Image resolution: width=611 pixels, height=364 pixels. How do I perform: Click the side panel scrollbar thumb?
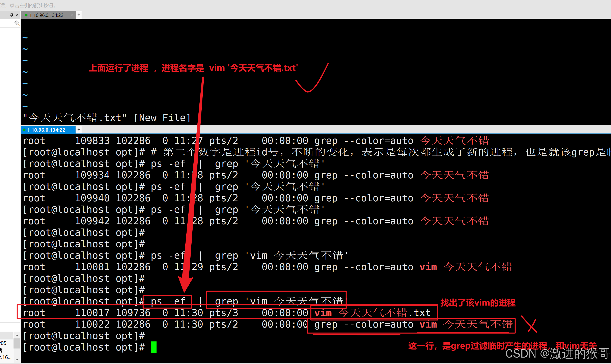coord(17,343)
